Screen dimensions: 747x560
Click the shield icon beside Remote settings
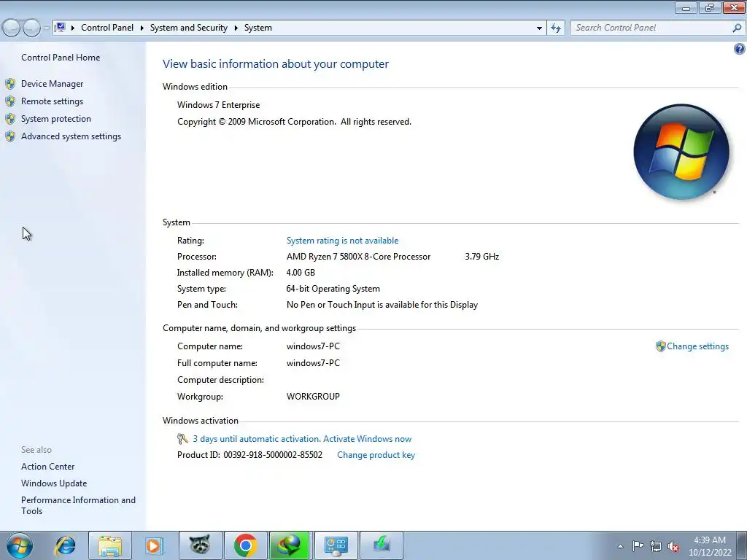click(10, 101)
